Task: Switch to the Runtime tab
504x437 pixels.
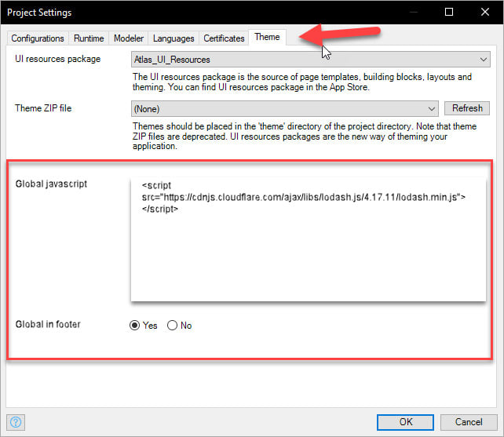Action: click(89, 38)
